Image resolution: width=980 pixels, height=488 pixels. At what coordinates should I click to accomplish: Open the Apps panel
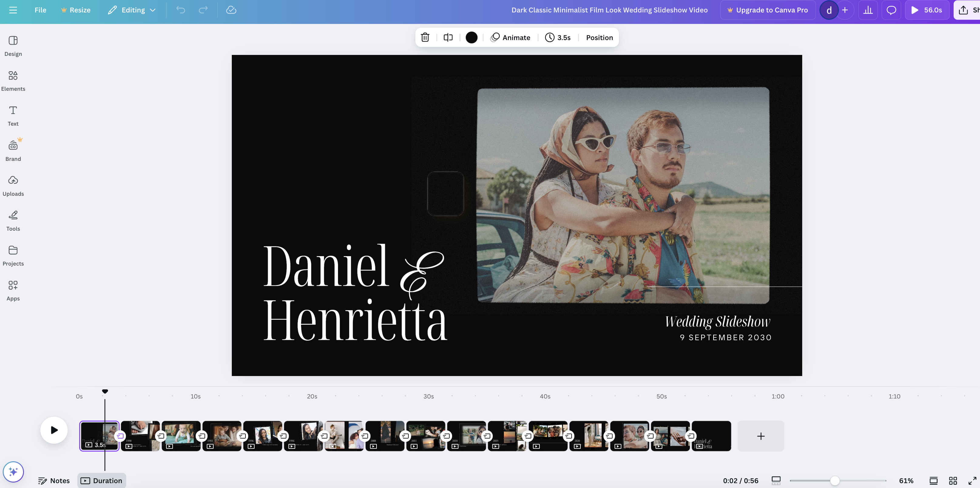(x=13, y=290)
